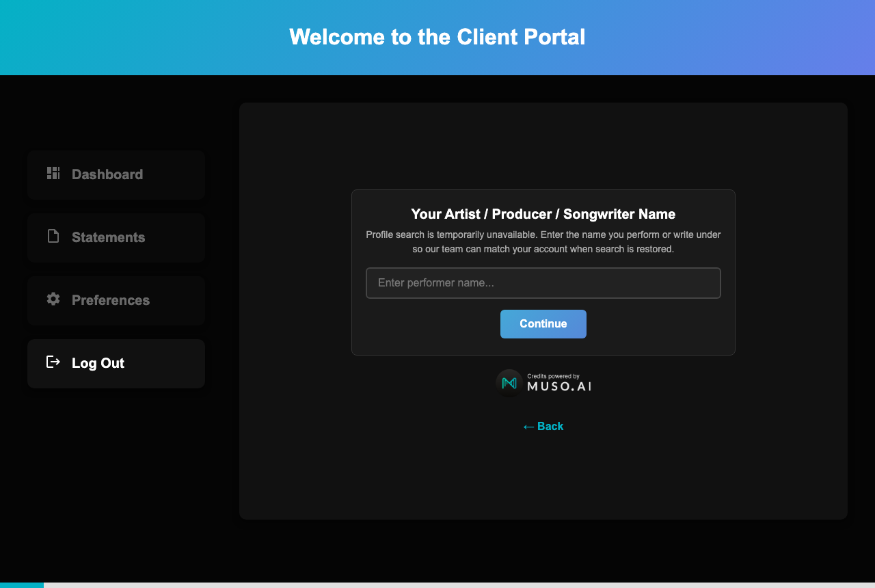
Task: Open the Statements menu item
Action: point(116,237)
